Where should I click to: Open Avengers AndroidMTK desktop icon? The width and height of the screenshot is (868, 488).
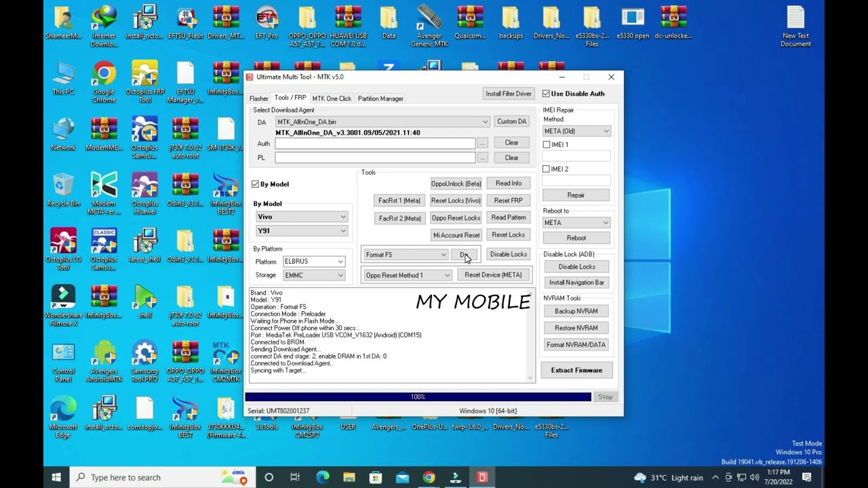pos(104,362)
